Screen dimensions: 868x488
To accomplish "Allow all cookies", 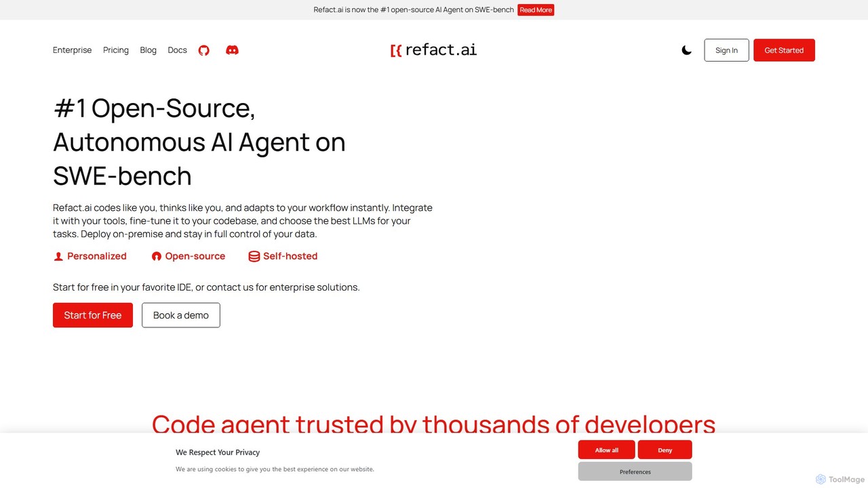I will tap(607, 450).
